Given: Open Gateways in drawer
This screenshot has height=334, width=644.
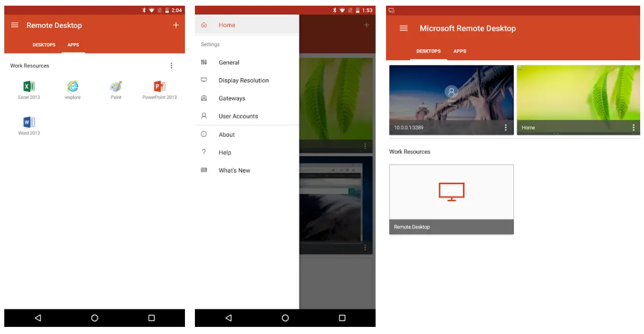Looking at the screenshot, I should pos(247,99).
